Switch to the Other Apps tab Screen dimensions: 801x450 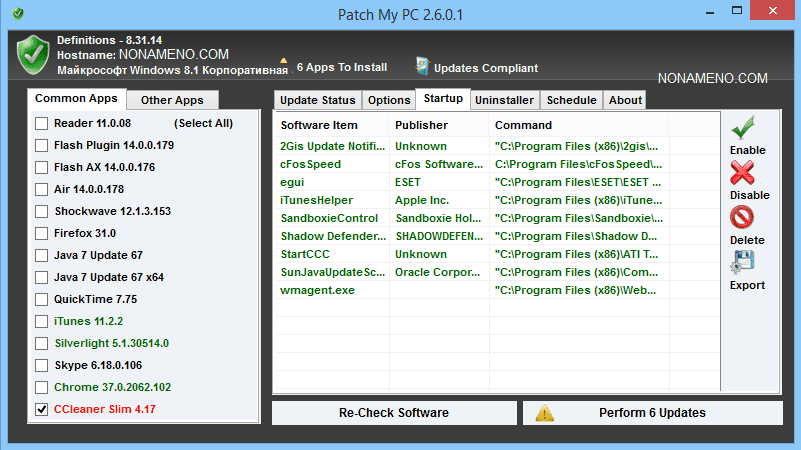point(171,100)
